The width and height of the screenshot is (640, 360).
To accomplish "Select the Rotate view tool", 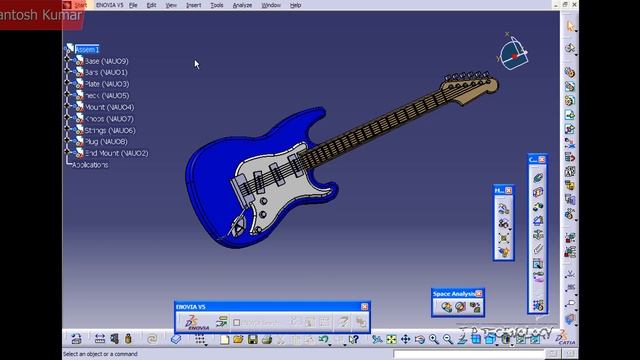I will pyautogui.click(x=420, y=339).
